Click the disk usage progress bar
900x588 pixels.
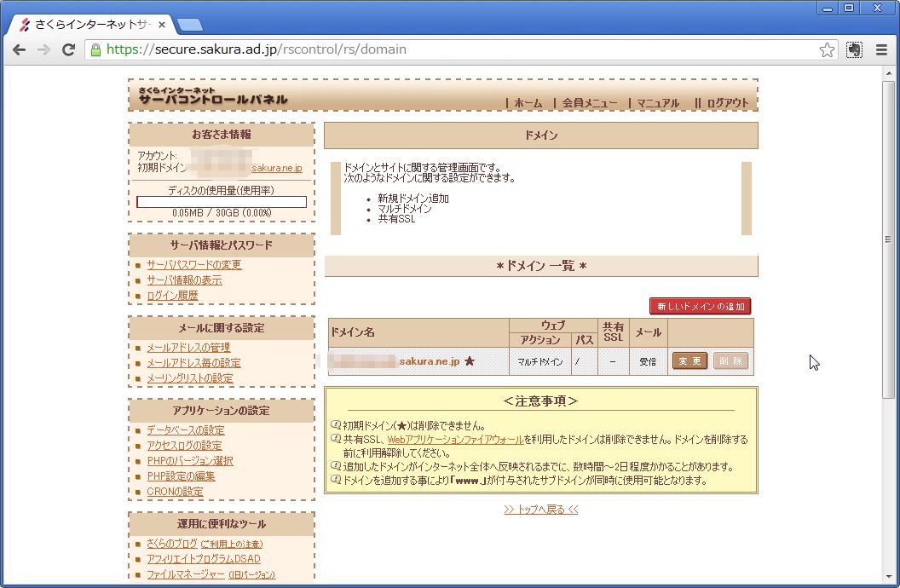[222, 202]
